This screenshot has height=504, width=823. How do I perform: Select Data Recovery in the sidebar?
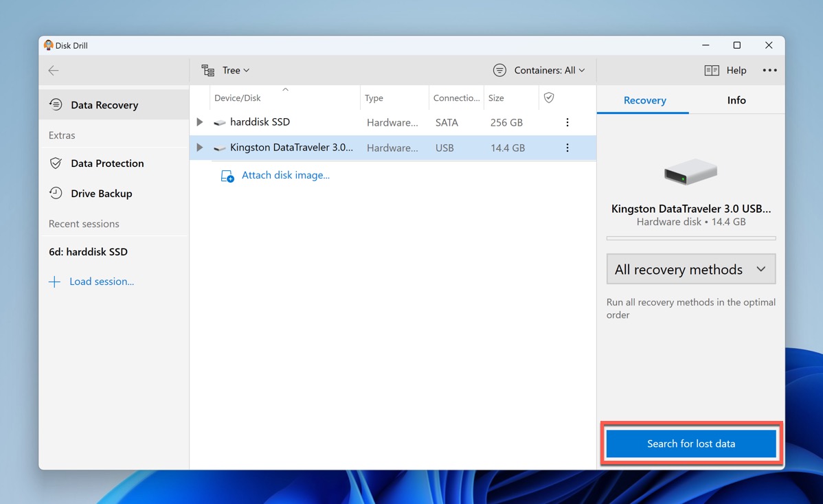point(114,105)
